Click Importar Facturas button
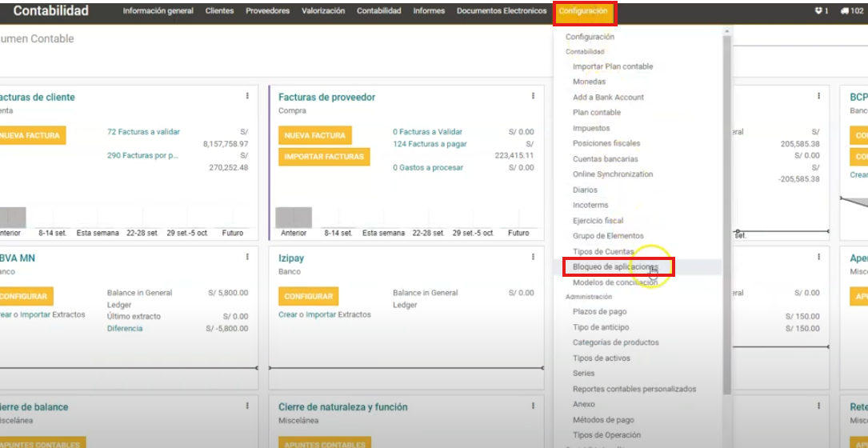 [x=323, y=157]
